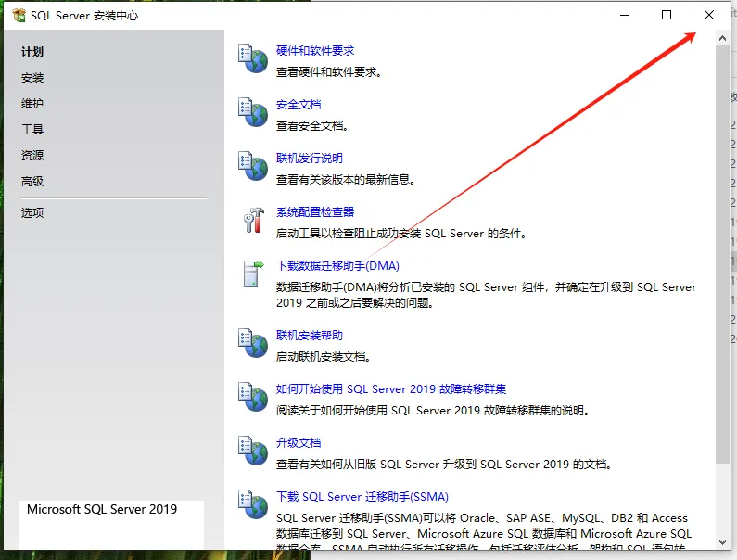737x560 pixels.
Task: Open 如何开始使用 SQL Server 2019 故障转移群集 link
Action: pos(391,388)
